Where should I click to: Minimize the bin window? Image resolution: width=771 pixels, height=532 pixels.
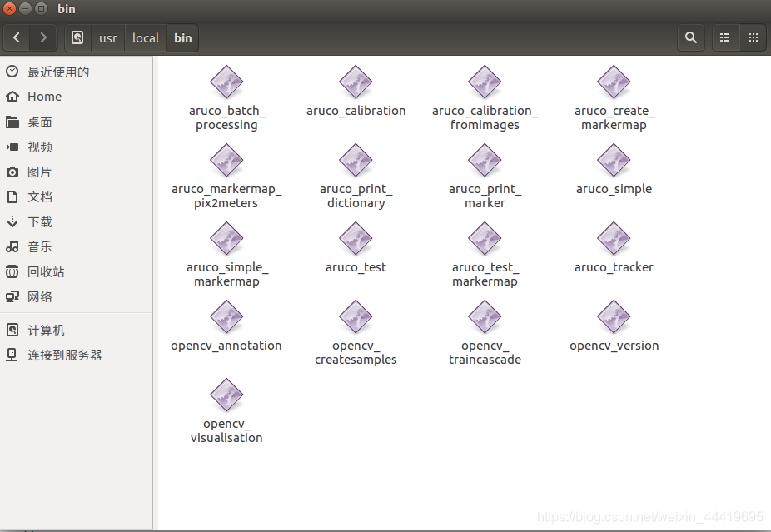coord(26,8)
